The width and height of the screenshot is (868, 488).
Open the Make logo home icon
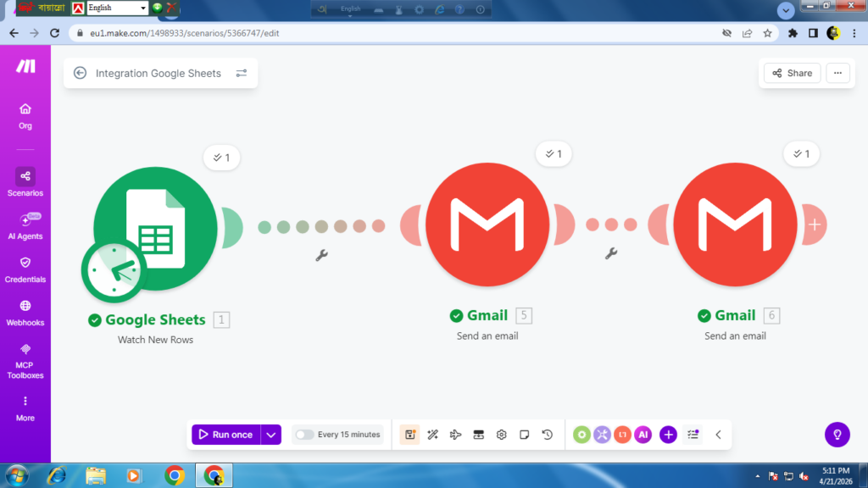pyautogui.click(x=25, y=66)
